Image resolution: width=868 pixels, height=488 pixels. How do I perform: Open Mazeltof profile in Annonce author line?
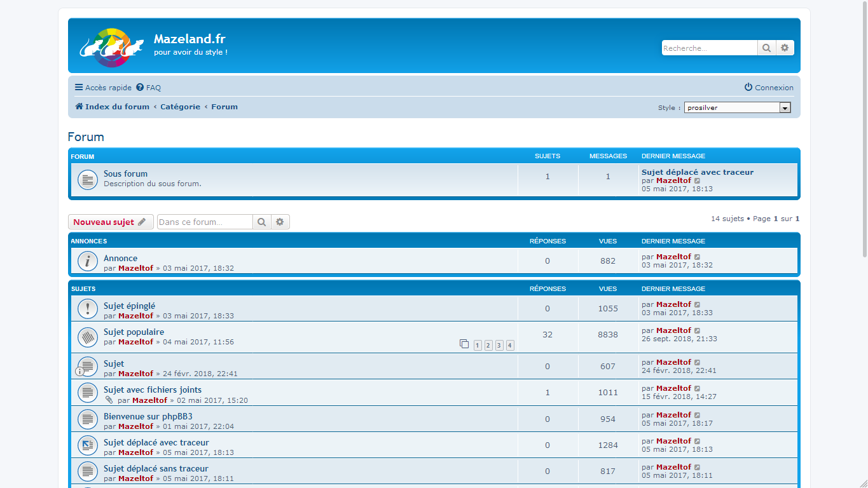(x=135, y=268)
